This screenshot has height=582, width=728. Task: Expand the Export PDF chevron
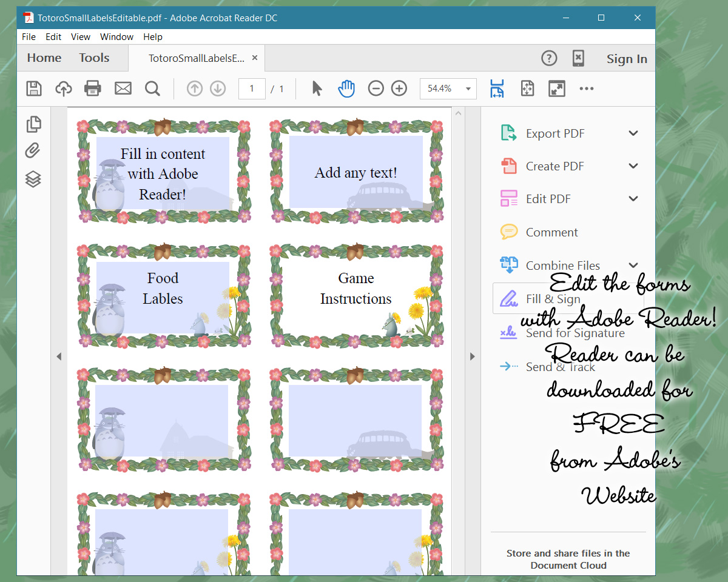coord(633,133)
